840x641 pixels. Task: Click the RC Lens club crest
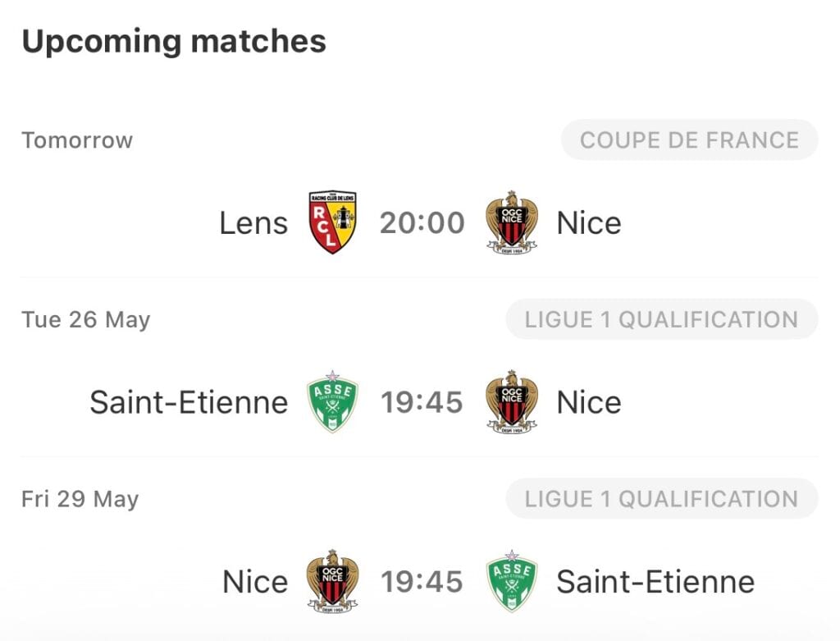point(332,222)
